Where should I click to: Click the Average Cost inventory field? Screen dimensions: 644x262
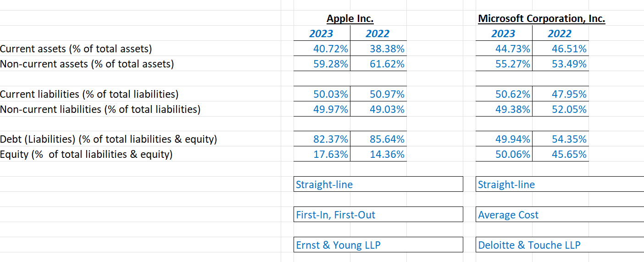(x=560, y=215)
